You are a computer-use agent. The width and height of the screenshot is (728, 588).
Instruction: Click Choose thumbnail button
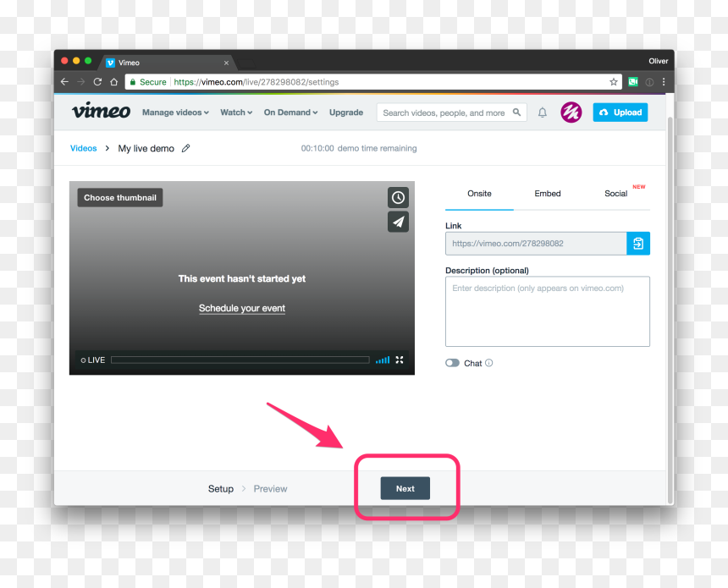[x=120, y=198]
